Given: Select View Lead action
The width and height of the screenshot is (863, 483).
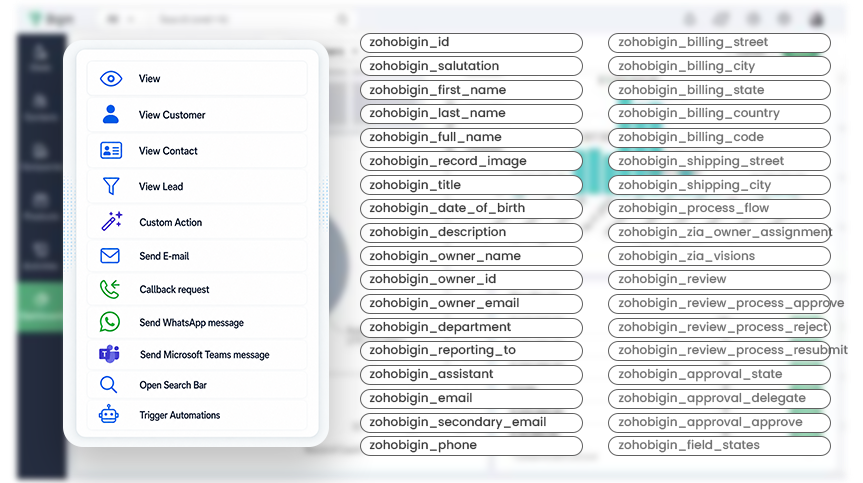Looking at the screenshot, I should pos(196,186).
